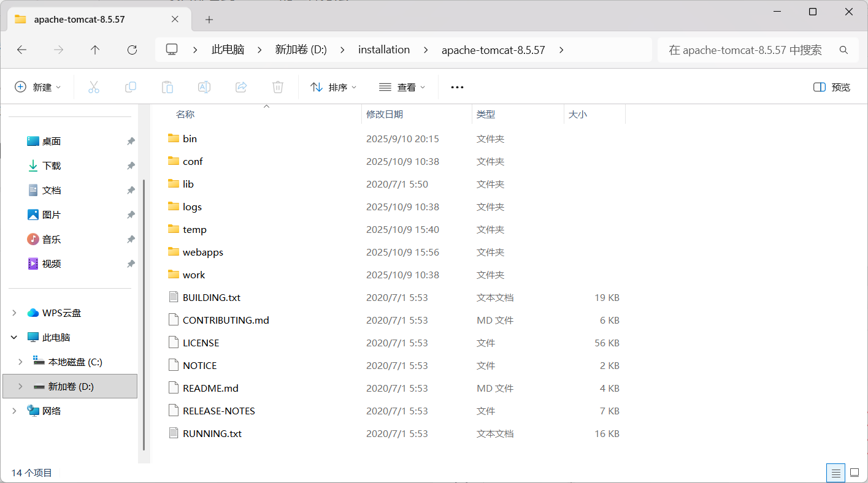The image size is (868, 483).
Task: Click the Delete trash can icon
Action: coord(278,87)
